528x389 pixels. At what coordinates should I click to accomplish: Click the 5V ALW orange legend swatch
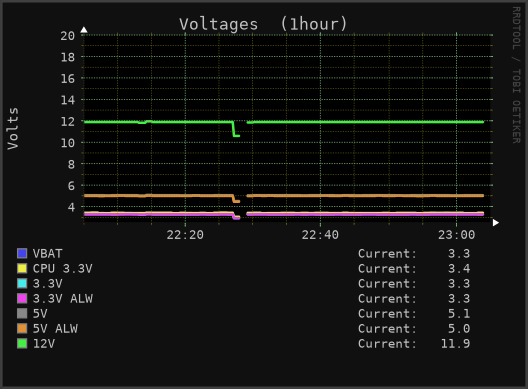22,328
